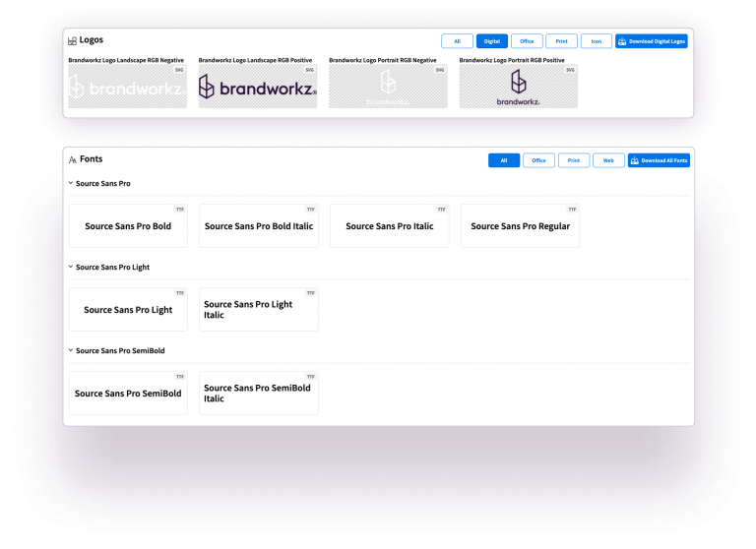Viewport: 756px width, 549px height.
Task: Select the Print filter in Logos
Action: (x=562, y=41)
